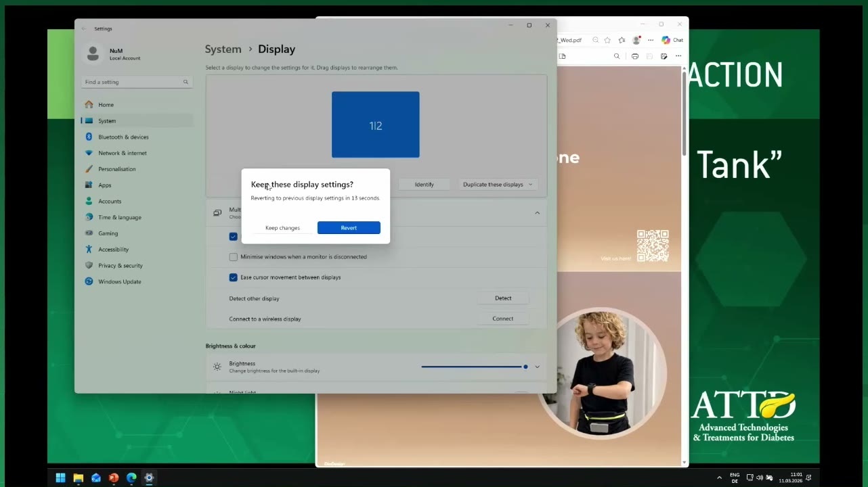Click the search magnifier in Find a setting
Screen dimensions: 868x487
[x=186, y=82]
